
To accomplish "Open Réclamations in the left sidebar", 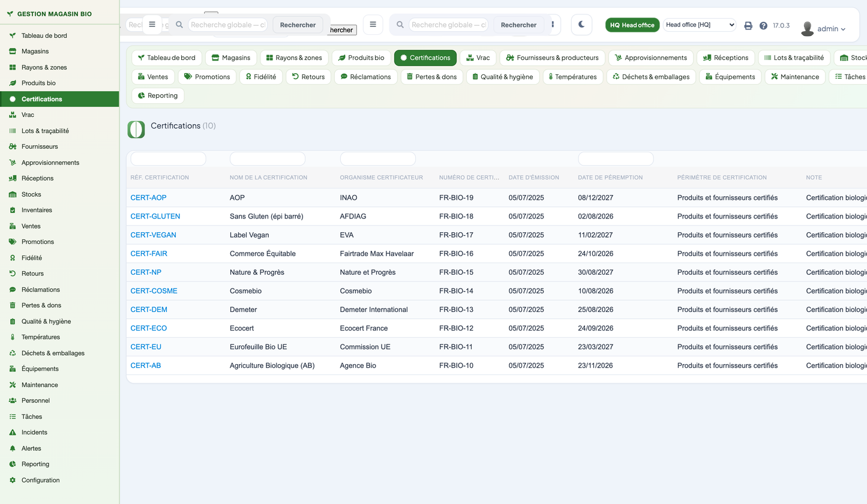I will [59, 290].
